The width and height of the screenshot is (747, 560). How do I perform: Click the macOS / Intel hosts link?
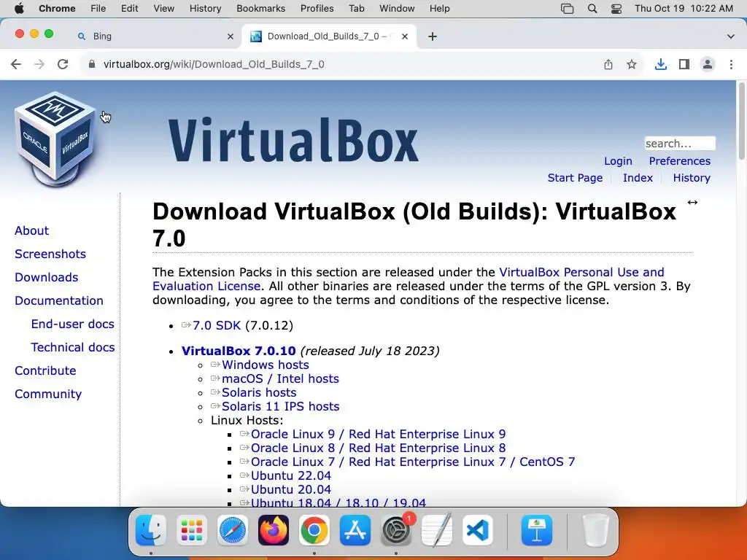275,378
